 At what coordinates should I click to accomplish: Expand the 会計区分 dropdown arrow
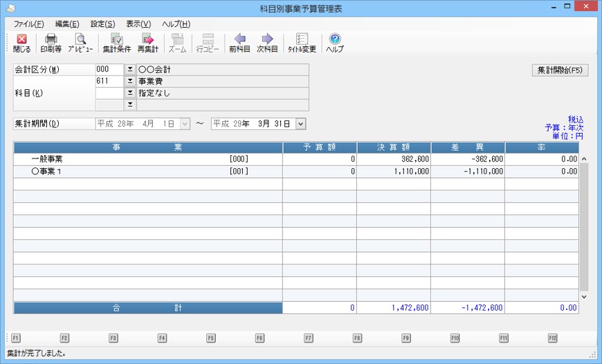(x=129, y=70)
